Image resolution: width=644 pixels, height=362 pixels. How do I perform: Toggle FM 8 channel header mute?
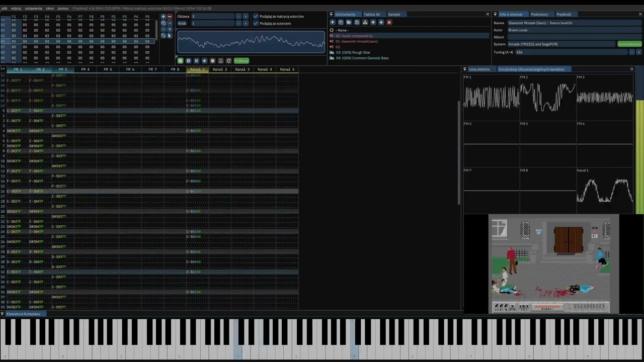[x=175, y=69]
